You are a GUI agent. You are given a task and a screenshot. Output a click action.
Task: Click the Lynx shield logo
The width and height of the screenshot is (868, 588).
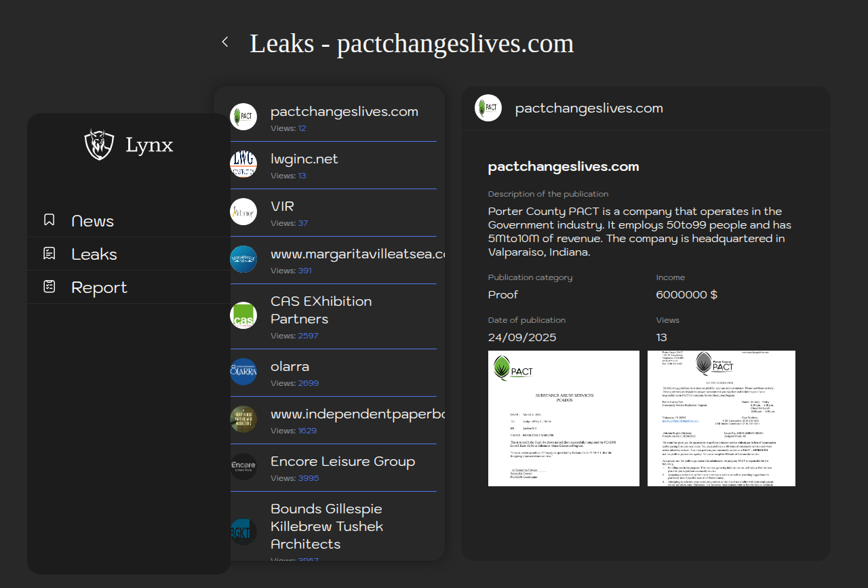coord(99,144)
